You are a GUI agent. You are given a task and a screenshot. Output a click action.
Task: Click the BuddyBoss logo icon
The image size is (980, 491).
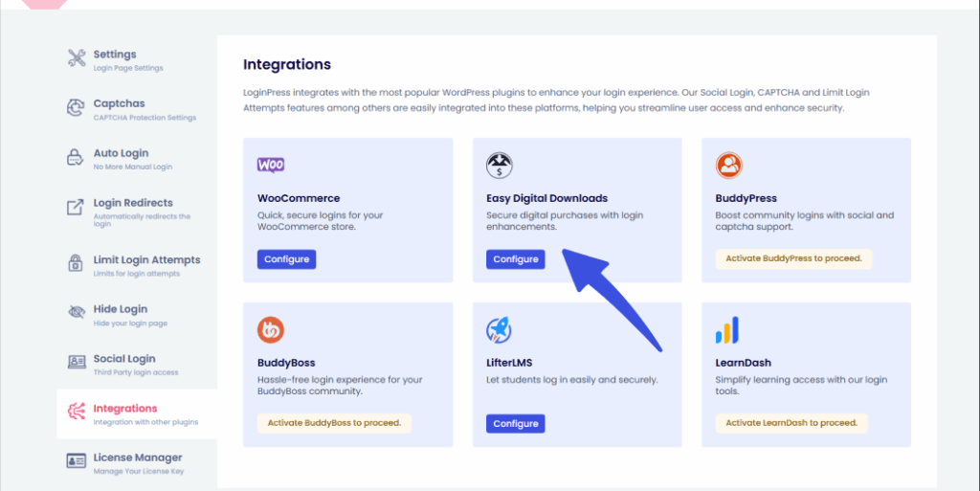click(271, 330)
